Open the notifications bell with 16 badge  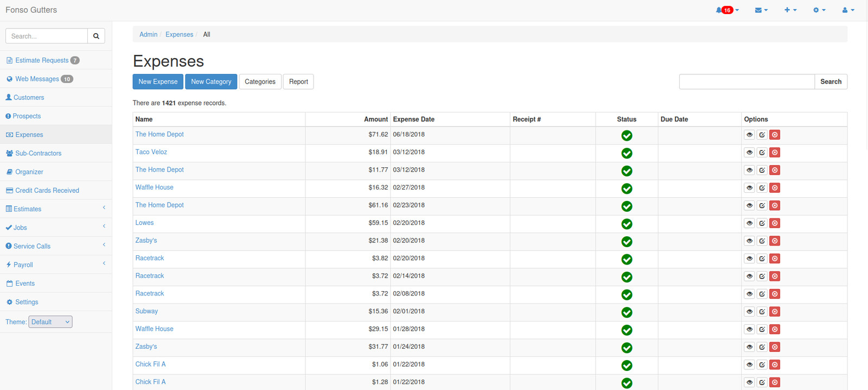coord(727,10)
